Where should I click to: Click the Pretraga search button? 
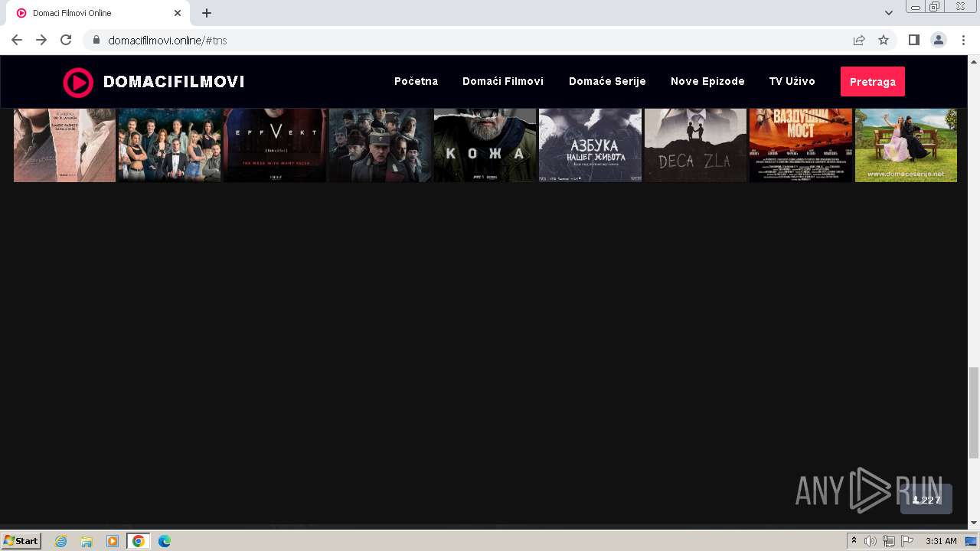(872, 82)
